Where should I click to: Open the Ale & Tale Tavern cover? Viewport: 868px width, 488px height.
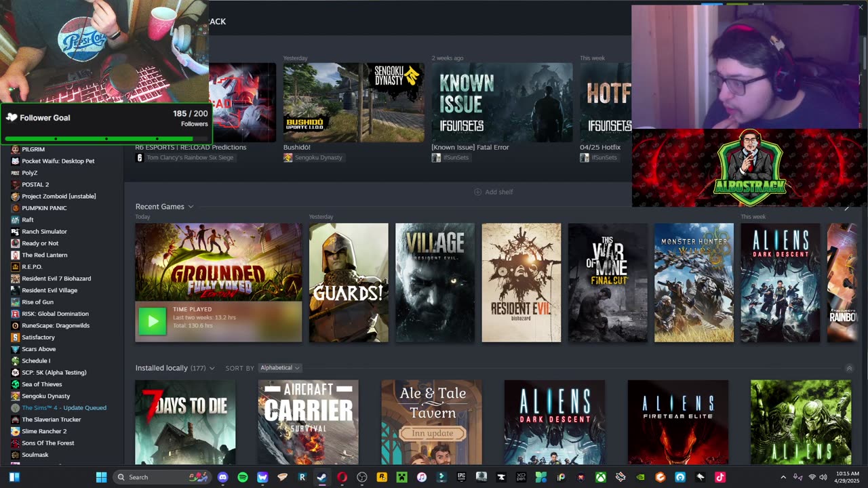pos(432,422)
